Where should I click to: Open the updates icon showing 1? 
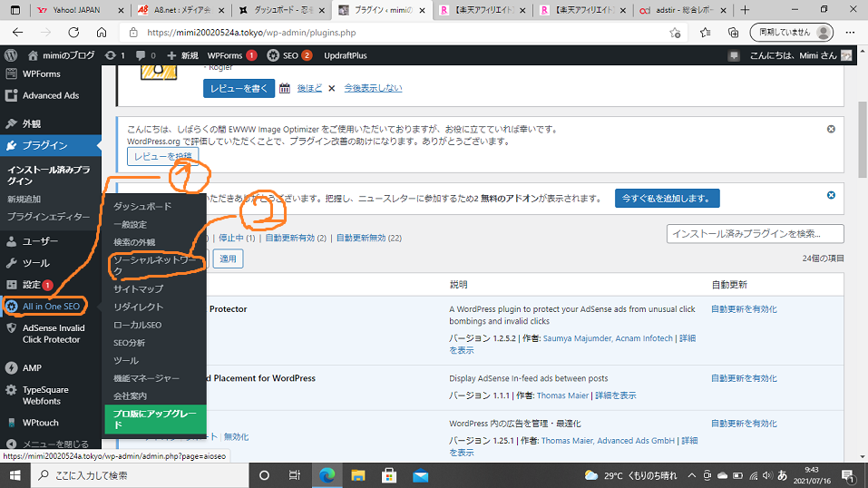114,55
